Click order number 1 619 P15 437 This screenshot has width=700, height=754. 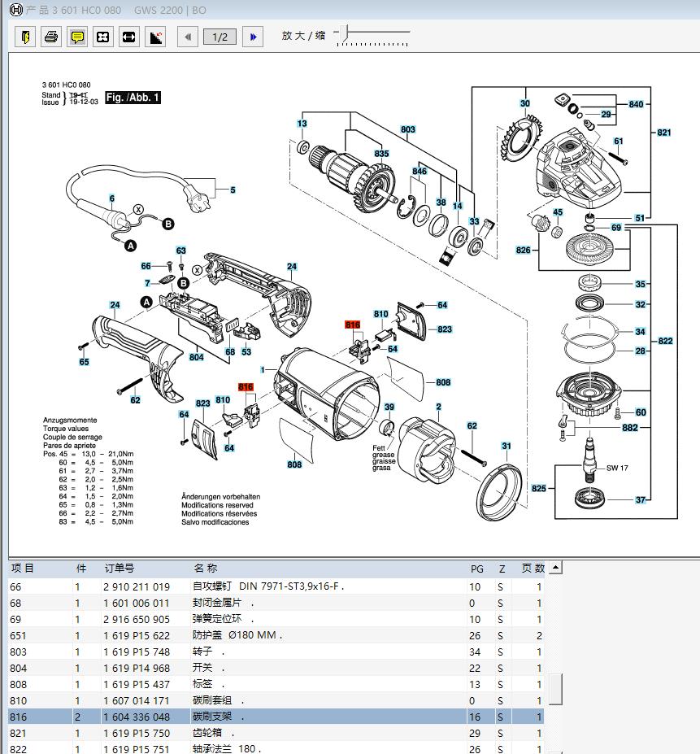137,684
